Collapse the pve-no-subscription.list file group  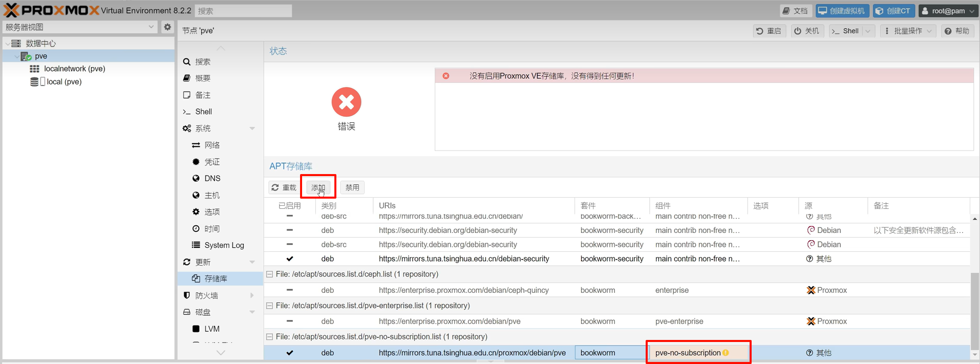pos(269,337)
